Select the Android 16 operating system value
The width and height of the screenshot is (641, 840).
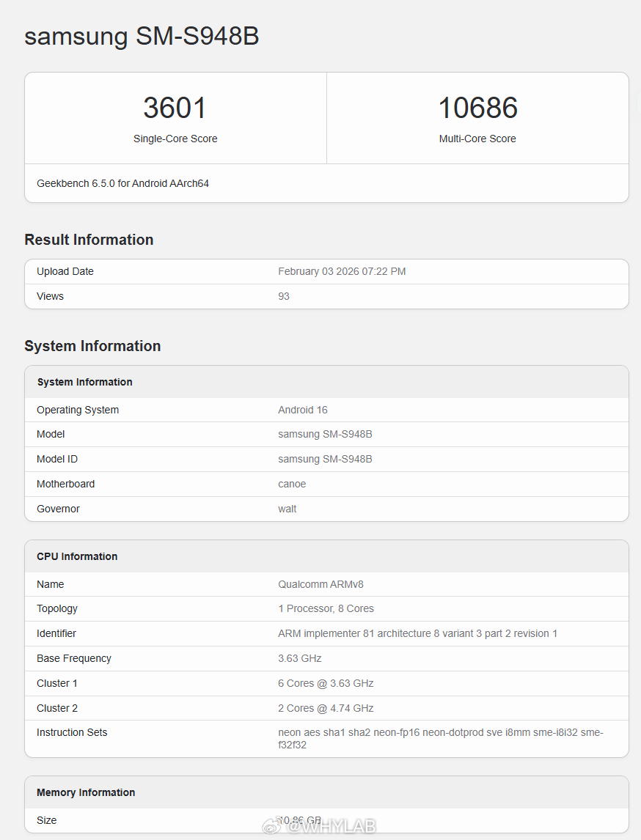(x=302, y=410)
